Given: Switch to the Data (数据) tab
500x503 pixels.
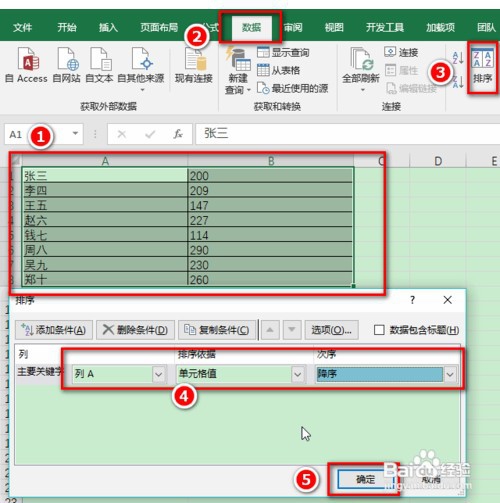Looking at the screenshot, I should pyautogui.click(x=251, y=27).
